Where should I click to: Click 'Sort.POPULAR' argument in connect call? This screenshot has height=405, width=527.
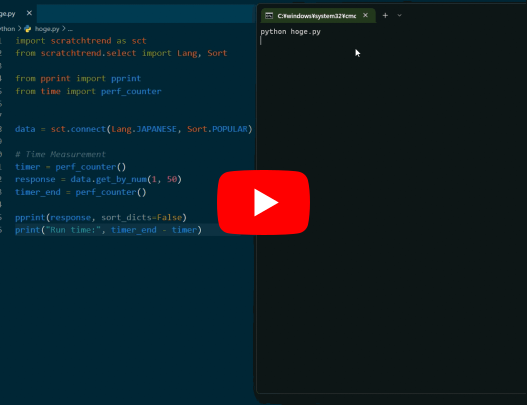(217, 129)
